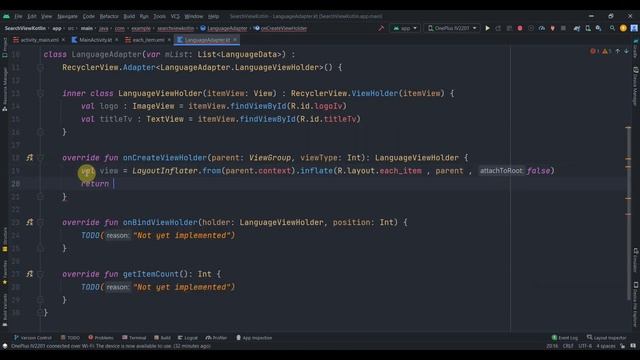The width and height of the screenshot is (640, 360).
Task: Open the OnePlus device selector dropdown
Action: [x=452, y=28]
